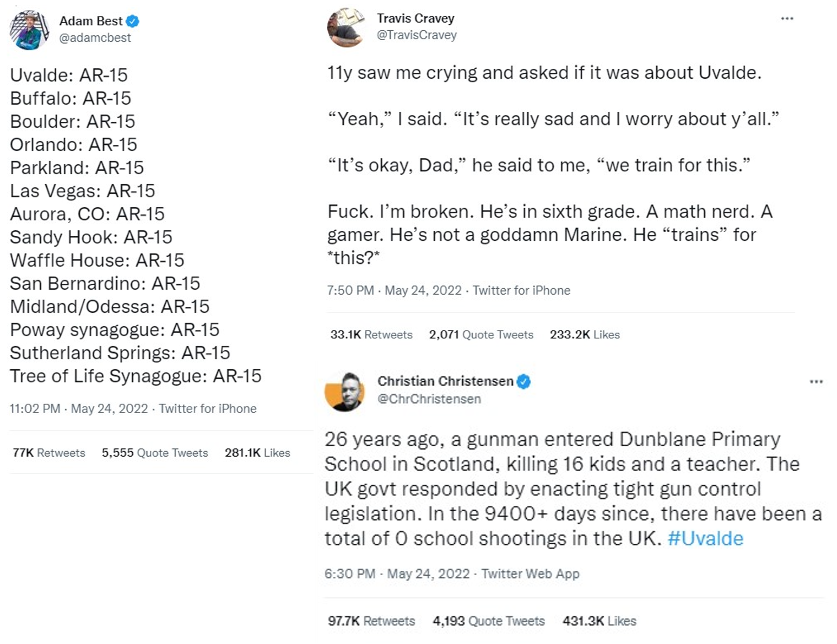
Task: View the 77K Retweets list
Action: (x=49, y=453)
